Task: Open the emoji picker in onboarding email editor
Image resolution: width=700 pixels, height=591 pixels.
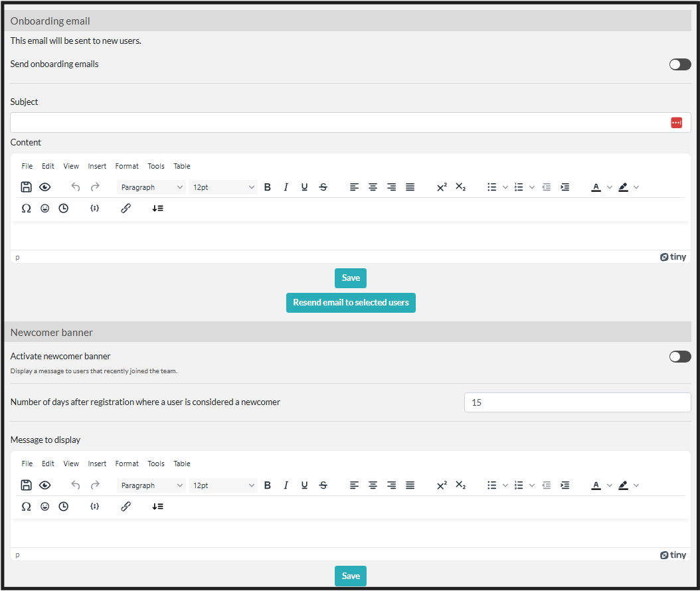Action: coord(45,208)
